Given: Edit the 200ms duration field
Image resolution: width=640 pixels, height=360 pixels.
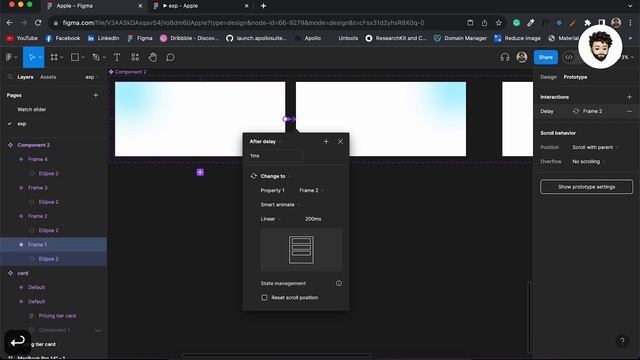Looking at the screenshot, I should coord(313,219).
